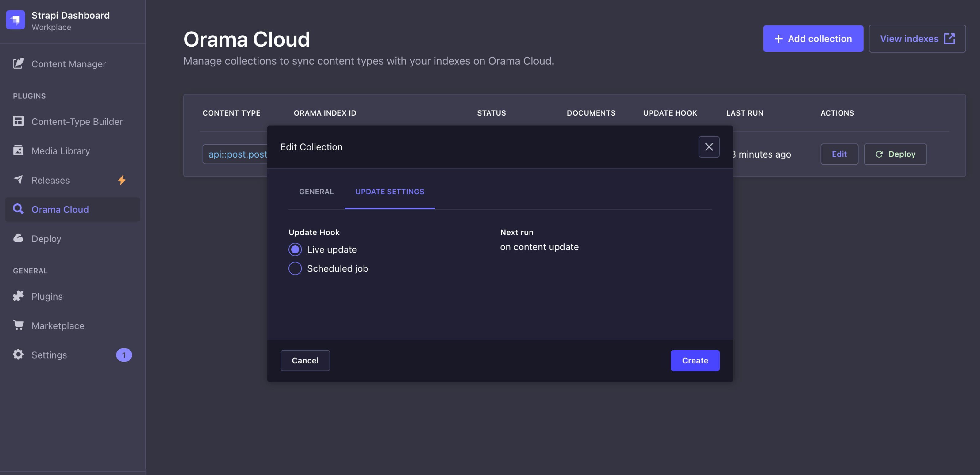Viewport: 980px width, 475px height.
Task: Click the Last Run column header
Action: (x=744, y=113)
